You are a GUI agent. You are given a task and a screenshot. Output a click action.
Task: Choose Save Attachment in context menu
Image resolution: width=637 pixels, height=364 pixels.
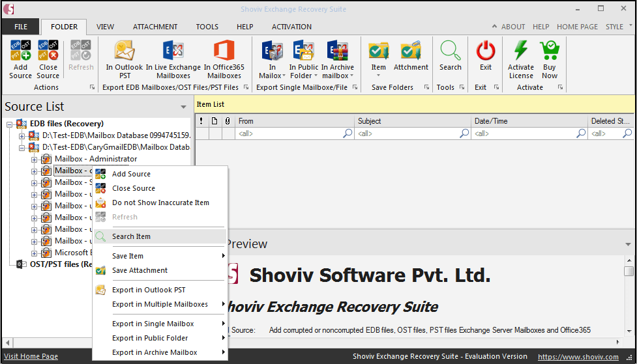click(x=160, y=270)
